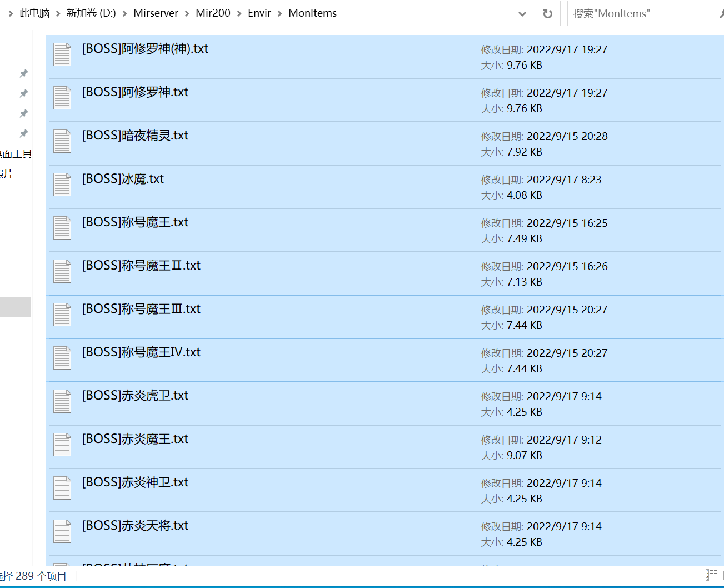Select file name [BOSS]阿修罗神(神).txt
Image resolution: width=724 pixels, height=588 pixels.
(145, 49)
